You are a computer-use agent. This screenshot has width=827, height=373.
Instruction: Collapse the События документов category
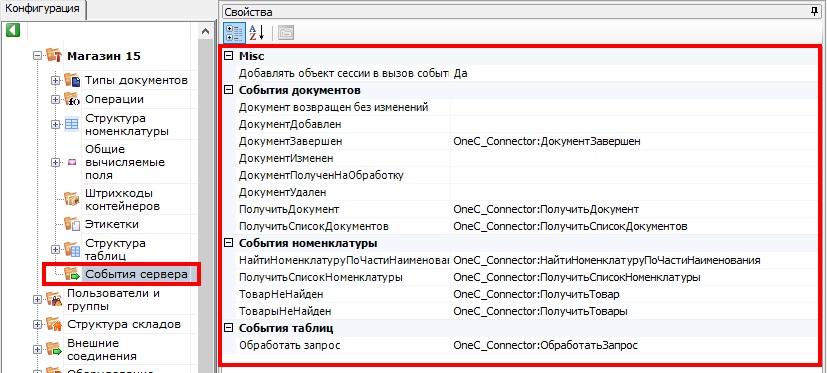pyautogui.click(x=228, y=90)
